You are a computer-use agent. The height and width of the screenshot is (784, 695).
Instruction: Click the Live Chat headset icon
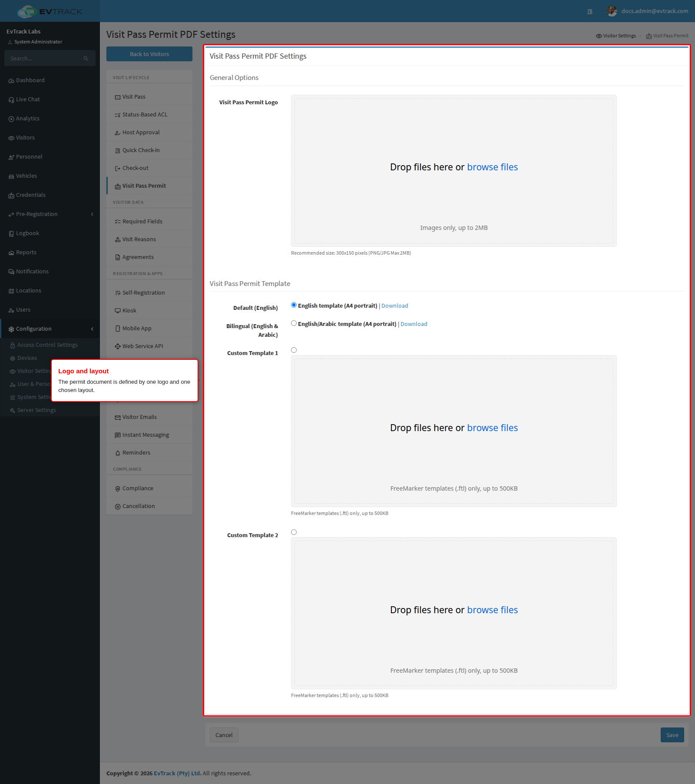coord(11,100)
